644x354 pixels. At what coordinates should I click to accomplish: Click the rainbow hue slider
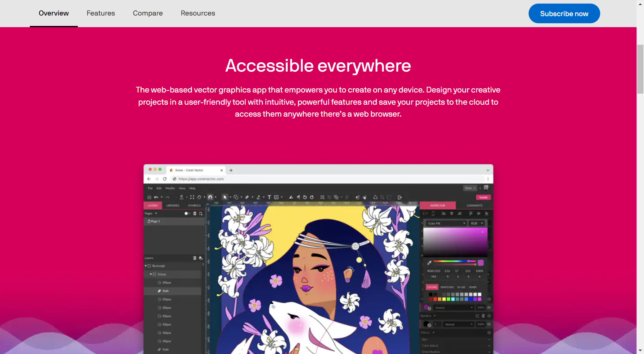pos(454,262)
